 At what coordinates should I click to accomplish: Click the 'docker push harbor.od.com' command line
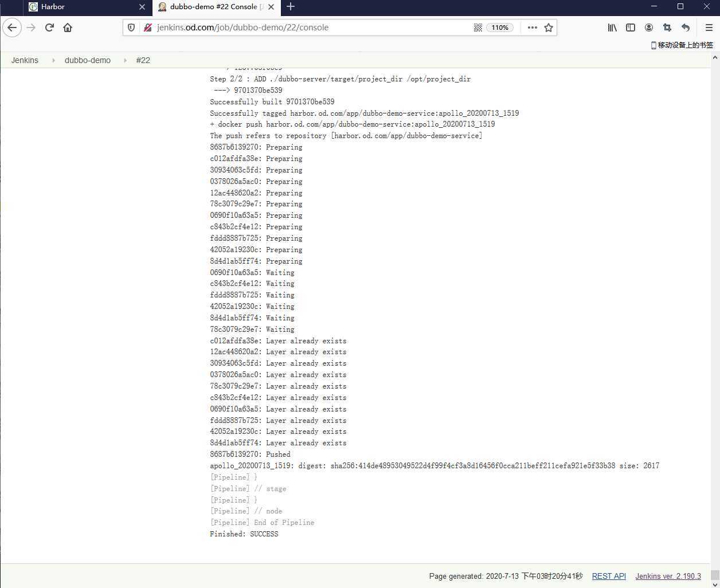[x=353, y=124]
